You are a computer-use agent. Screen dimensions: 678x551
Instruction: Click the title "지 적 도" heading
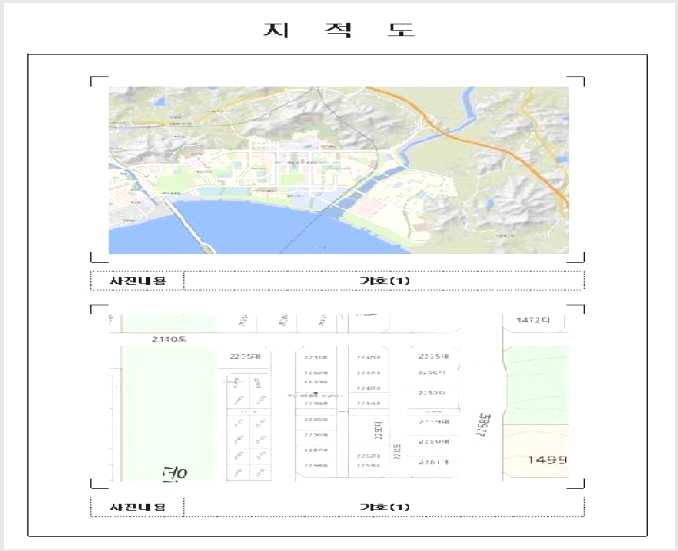[339, 29]
